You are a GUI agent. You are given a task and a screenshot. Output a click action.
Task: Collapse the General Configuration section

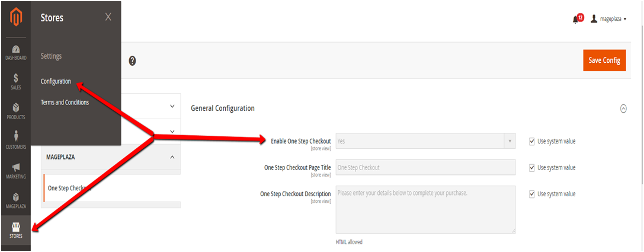pos(623,109)
